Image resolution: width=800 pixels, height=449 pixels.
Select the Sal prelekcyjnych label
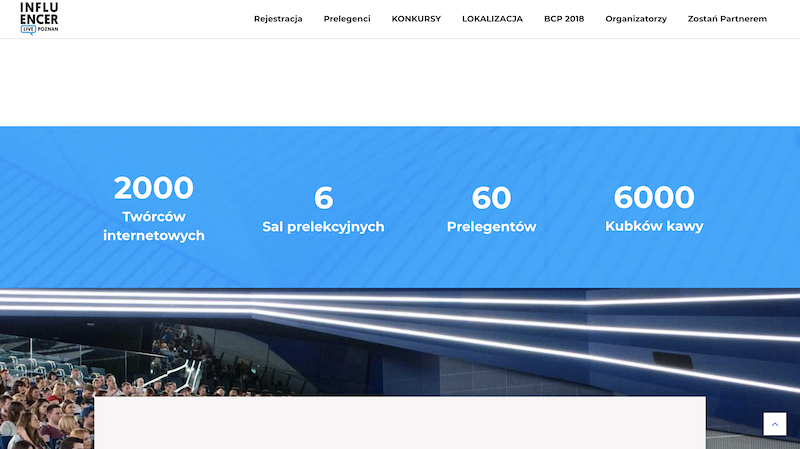coord(323,227)
